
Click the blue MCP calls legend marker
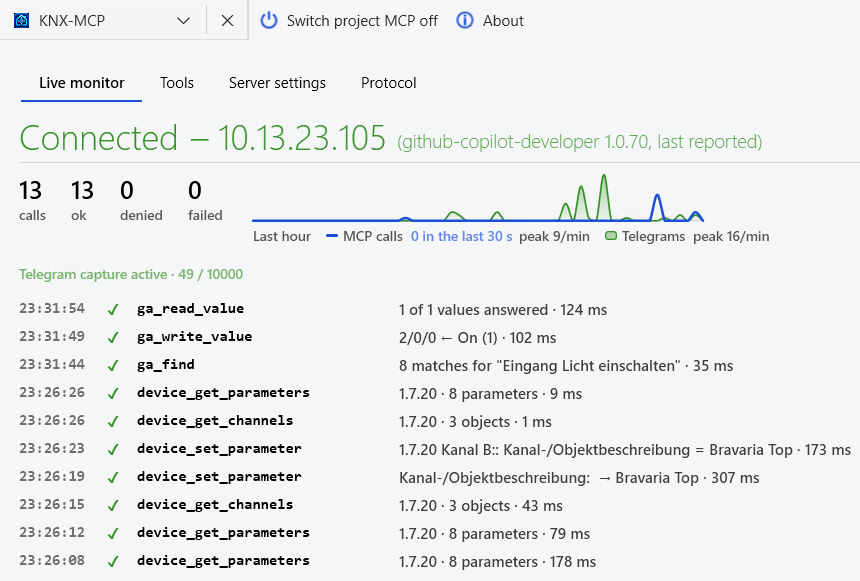[x=331, y=236]
